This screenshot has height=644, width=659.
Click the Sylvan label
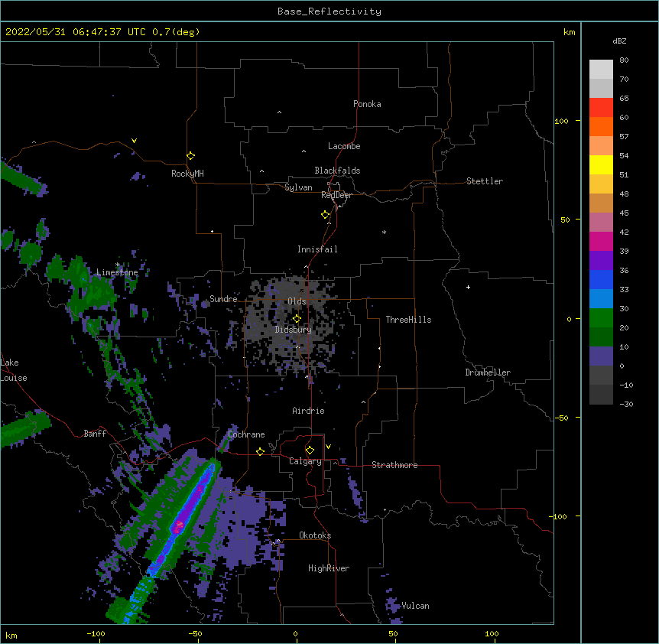(x=298, y=187)
